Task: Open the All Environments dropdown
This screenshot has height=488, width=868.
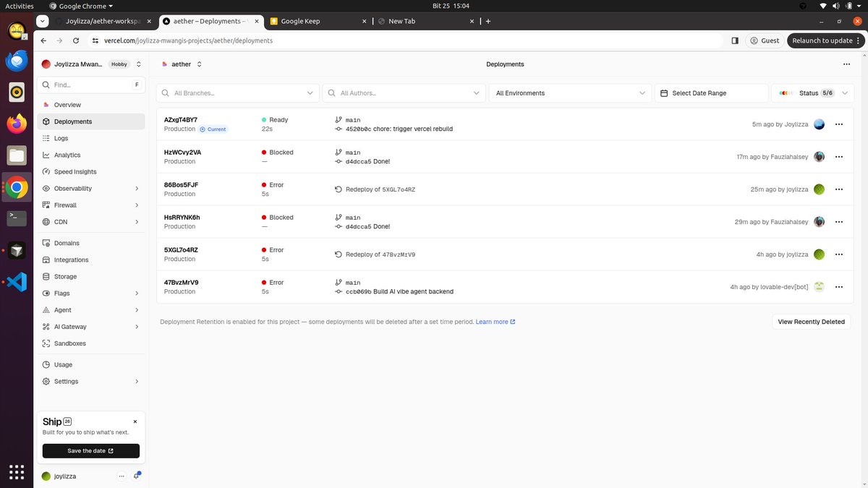Action: [570, 93]
